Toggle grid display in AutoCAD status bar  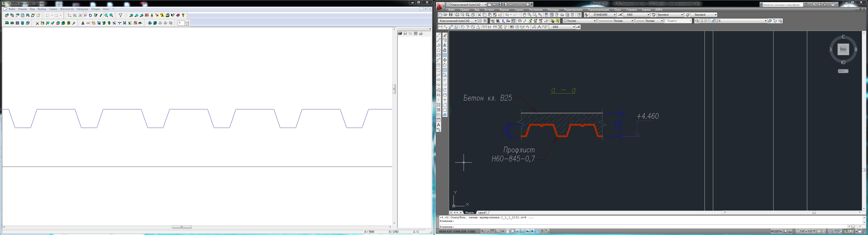pyautogui.click(x=493, y=231)
